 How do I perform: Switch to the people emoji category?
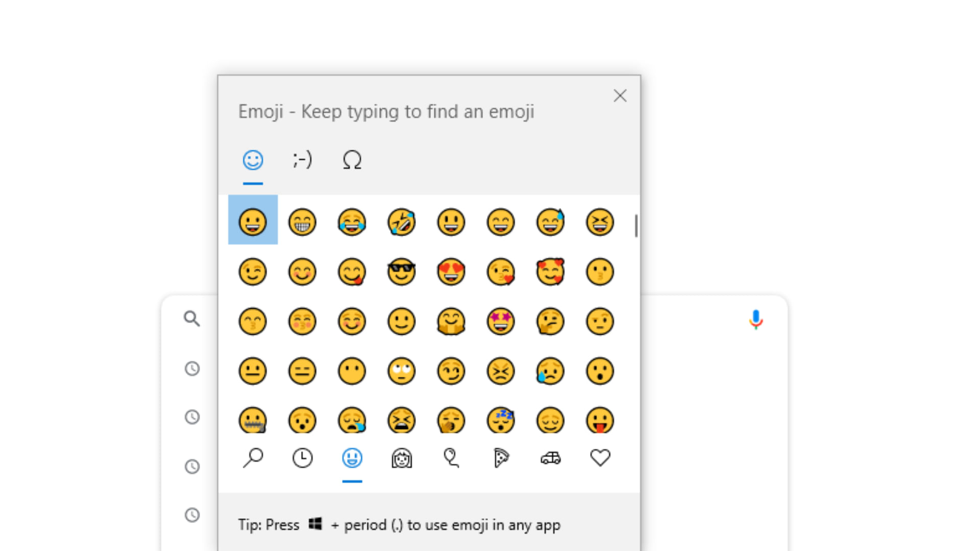click(x=402, y=458)
